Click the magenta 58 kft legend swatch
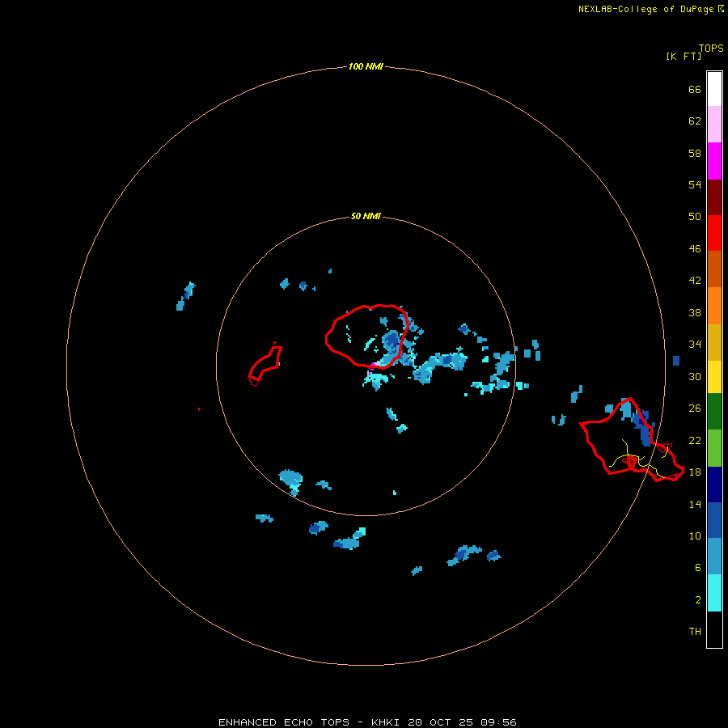The width and height of the screenshot is (728, 728). 714,161
